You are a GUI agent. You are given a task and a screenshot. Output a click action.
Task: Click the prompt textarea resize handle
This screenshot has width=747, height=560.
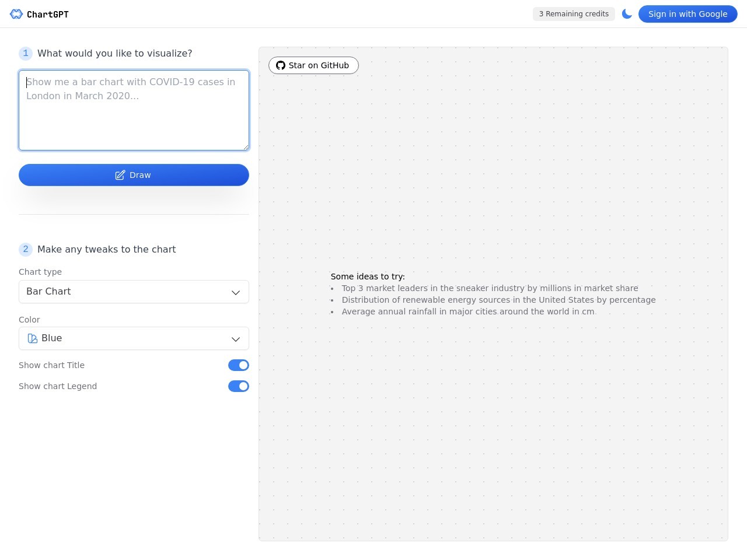tap(246, 147)
